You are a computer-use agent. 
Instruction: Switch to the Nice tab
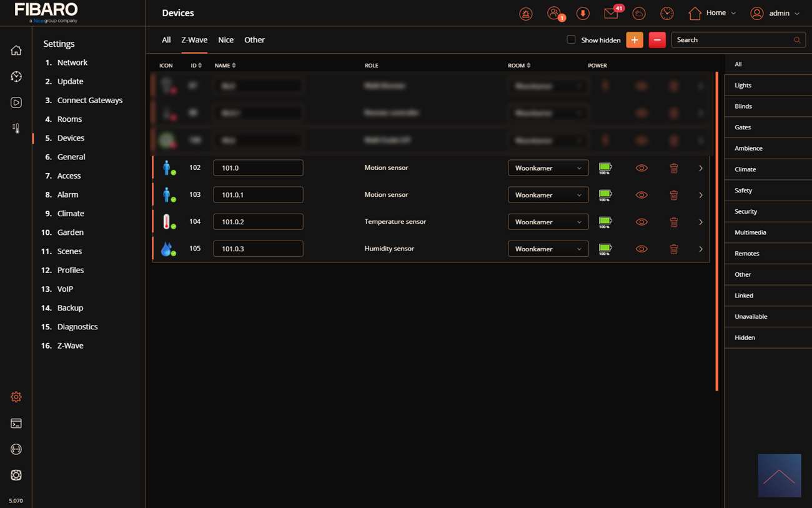[x=225, y=40]
